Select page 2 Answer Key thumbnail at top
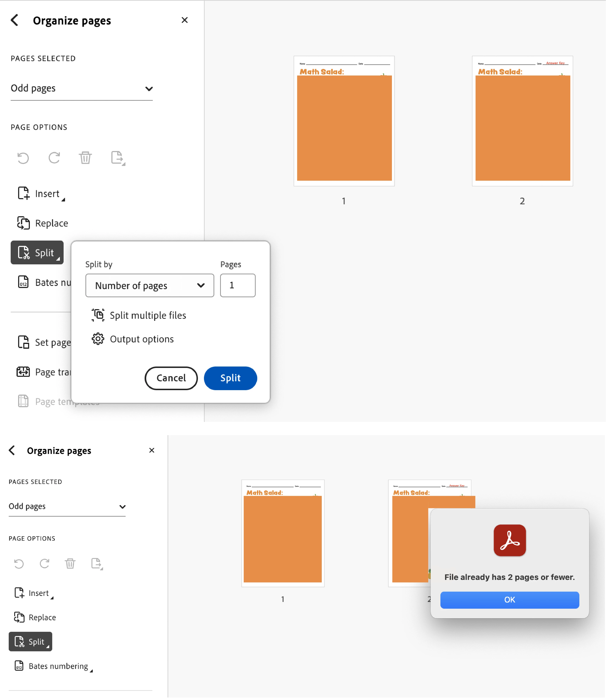606x700 pixels. (522, 121)
